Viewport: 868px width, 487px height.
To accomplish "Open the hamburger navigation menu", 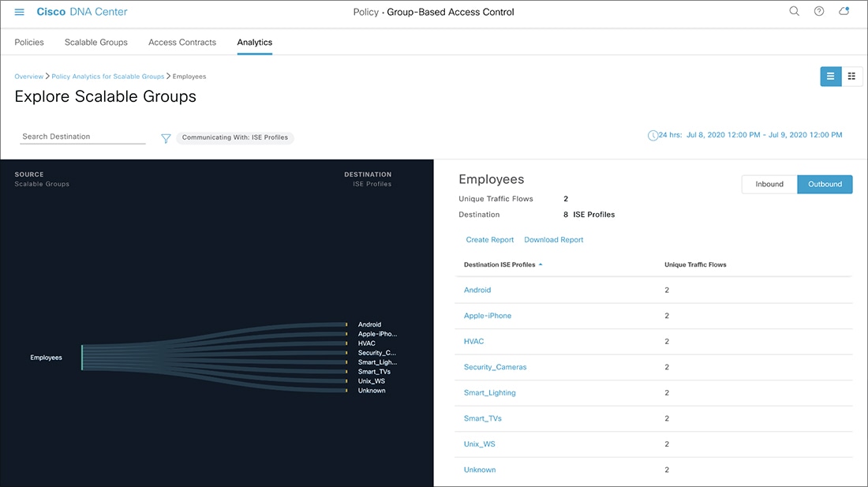I will pyautogui.click(x=20, y=12).
